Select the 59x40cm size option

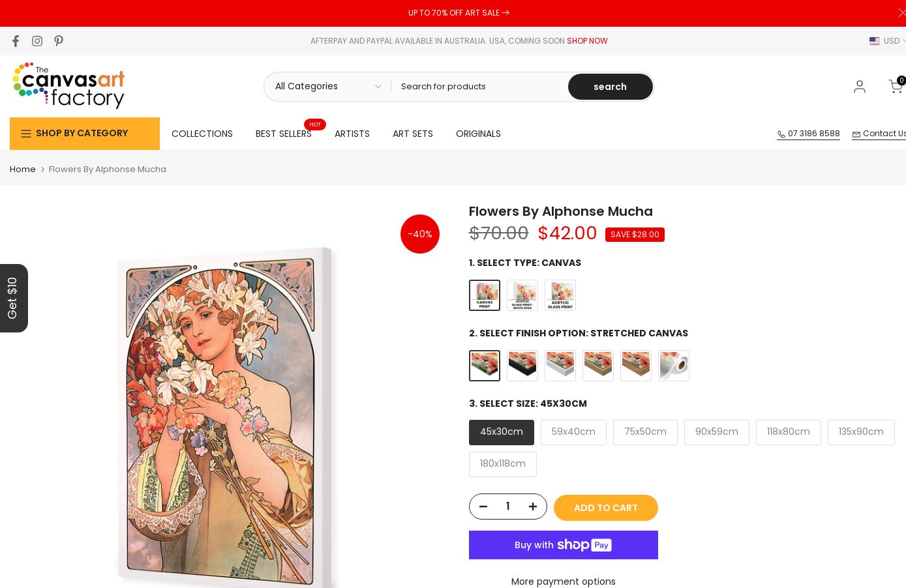tap(573, 432)
